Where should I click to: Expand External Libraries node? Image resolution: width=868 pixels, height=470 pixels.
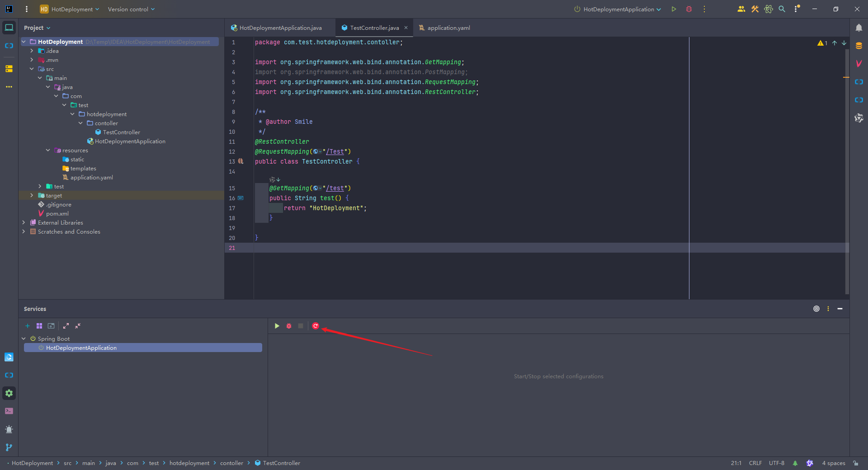click(24, 222)
